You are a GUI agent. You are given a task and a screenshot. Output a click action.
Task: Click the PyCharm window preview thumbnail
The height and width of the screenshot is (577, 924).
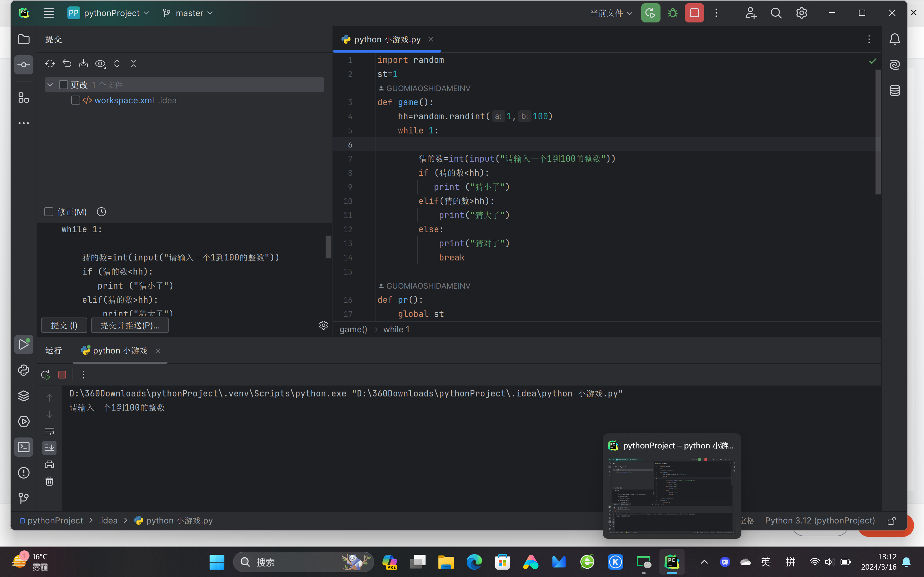click(x=672, y=494)
